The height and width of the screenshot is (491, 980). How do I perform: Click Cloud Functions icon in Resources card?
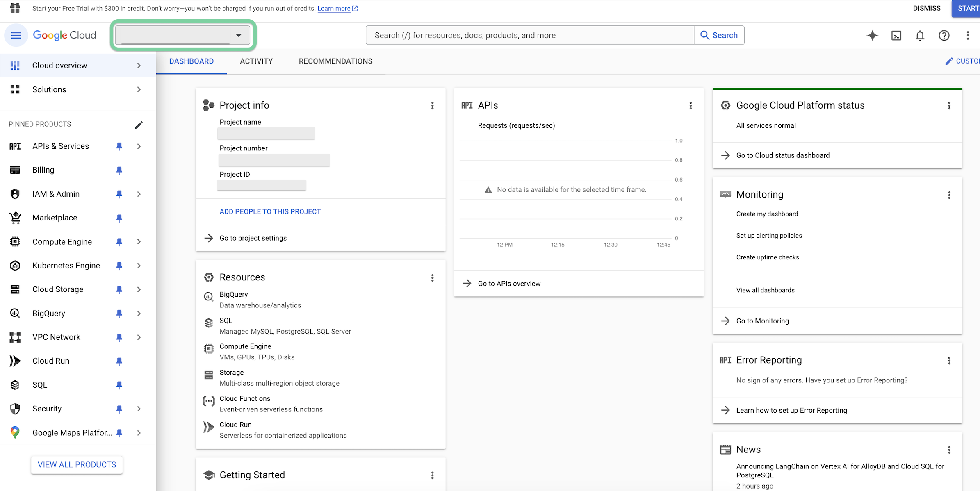point(209,401)
